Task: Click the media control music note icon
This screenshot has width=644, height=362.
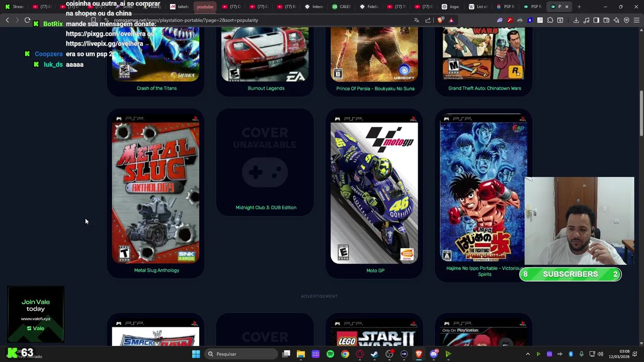Action: point(586,20)
